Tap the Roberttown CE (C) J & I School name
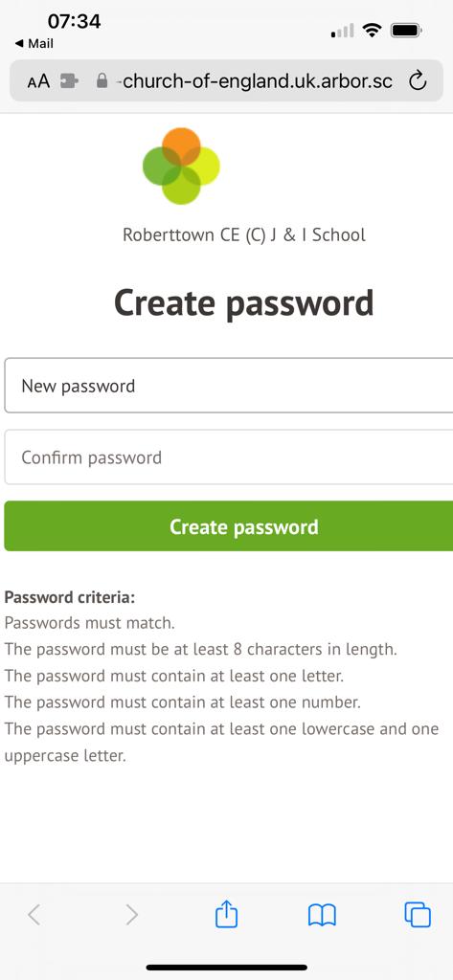Image resolution: width=453 pixels, height=980 pixels. point(244,235)
